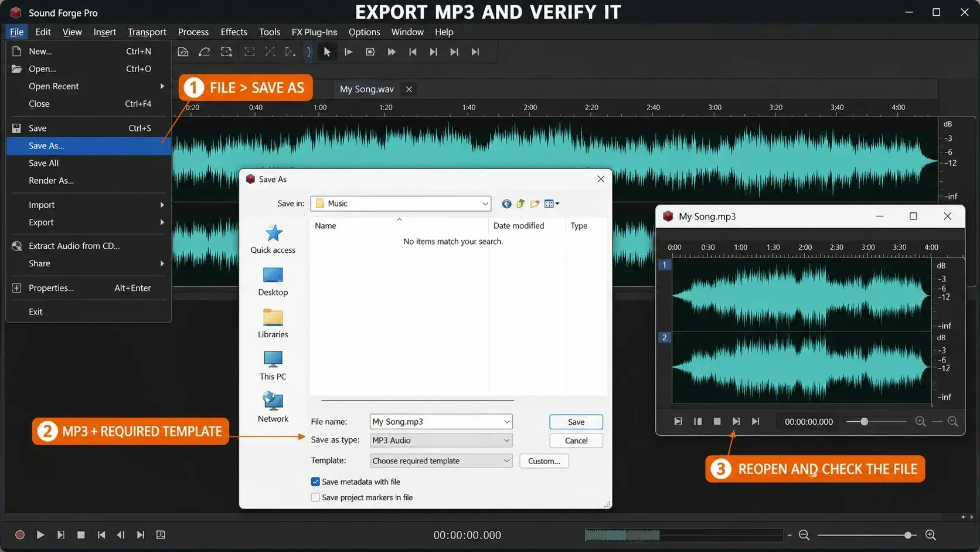Pause playback in My Song.mp3 window
The width and height of the screenshot is (980, 552).
697,422
